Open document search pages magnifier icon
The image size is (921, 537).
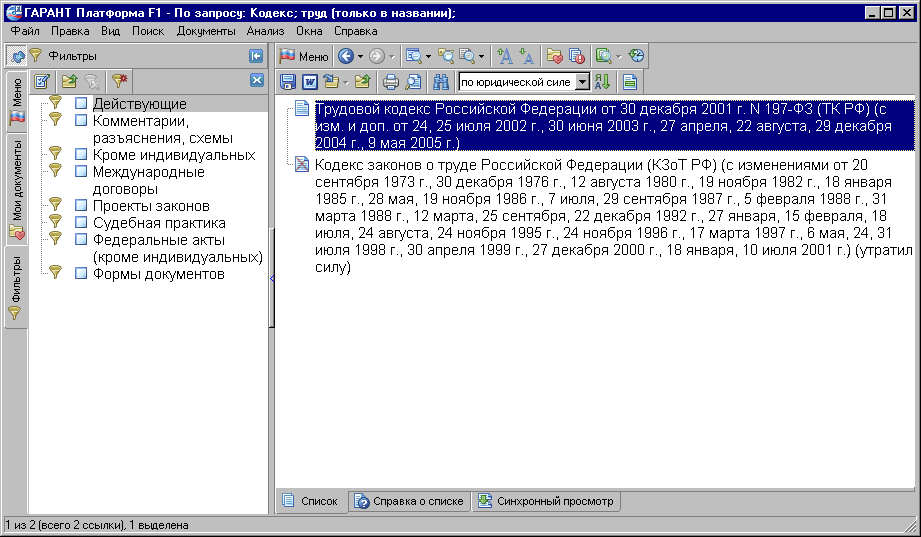(468, 56)
